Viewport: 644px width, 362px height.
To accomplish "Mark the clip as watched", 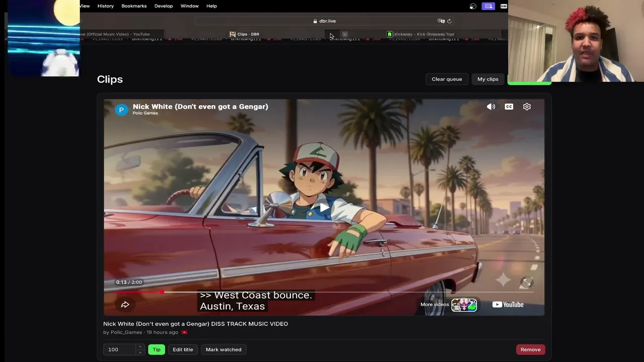I will pos(223,349).
